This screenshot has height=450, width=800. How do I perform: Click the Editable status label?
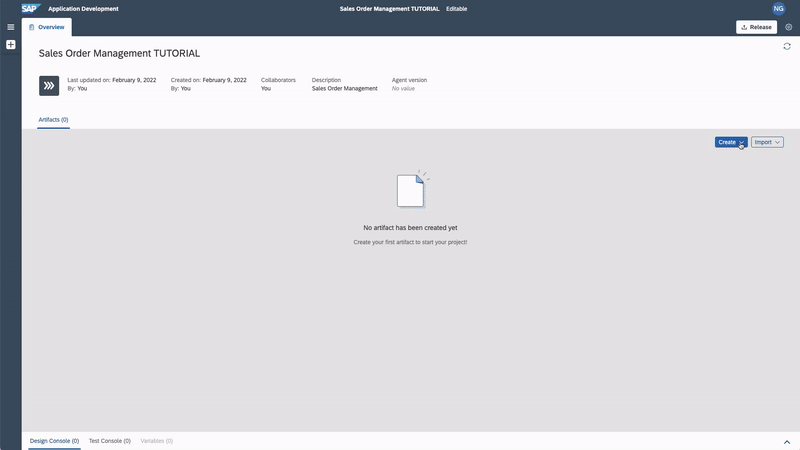coord(456,8)
